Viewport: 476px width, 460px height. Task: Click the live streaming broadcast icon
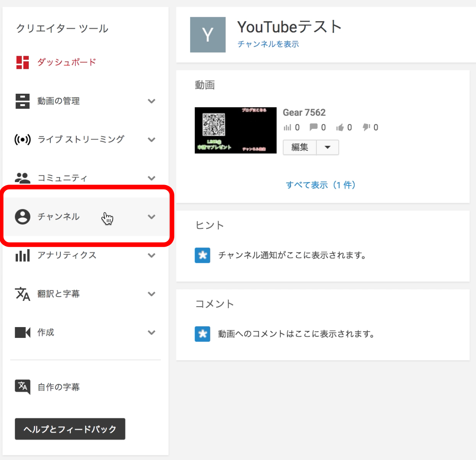point(23,140)
